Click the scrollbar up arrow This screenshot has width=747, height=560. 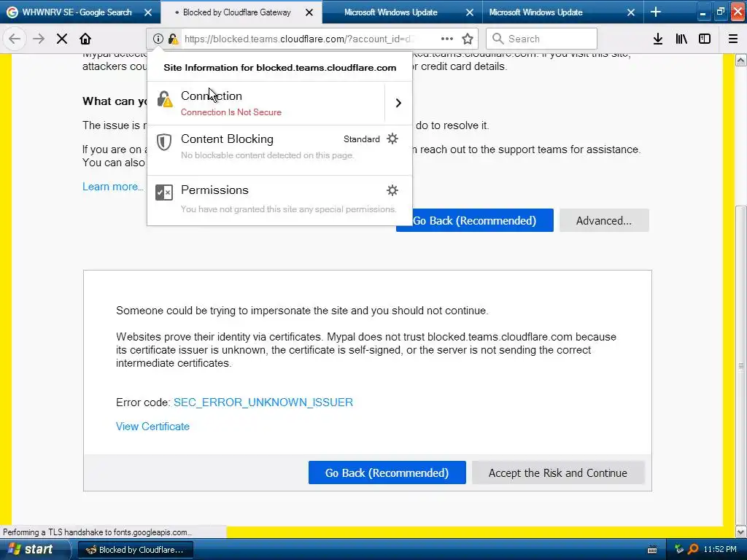(x=741, y=60)
